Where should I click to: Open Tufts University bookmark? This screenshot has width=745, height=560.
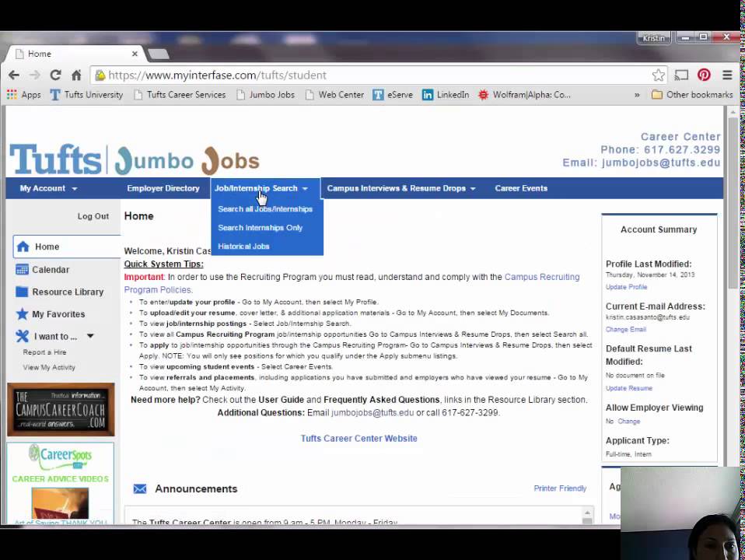[86, 95]
